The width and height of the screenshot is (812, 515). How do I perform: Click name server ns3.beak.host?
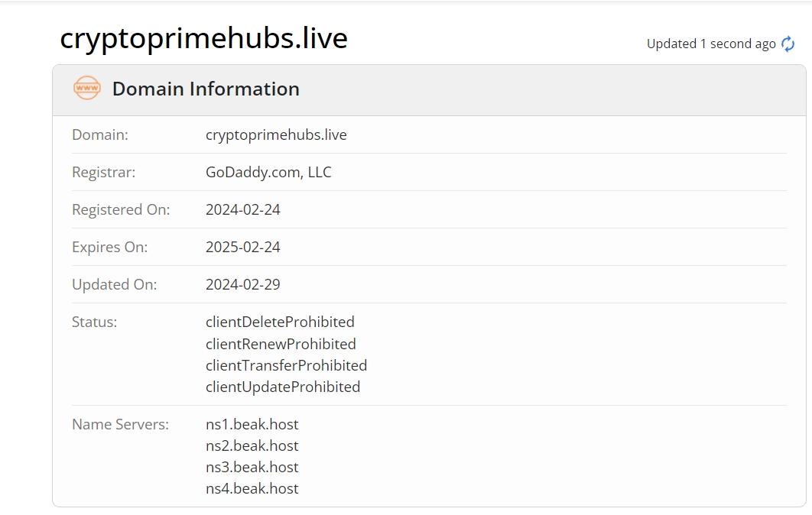click(x=252, y=467)
